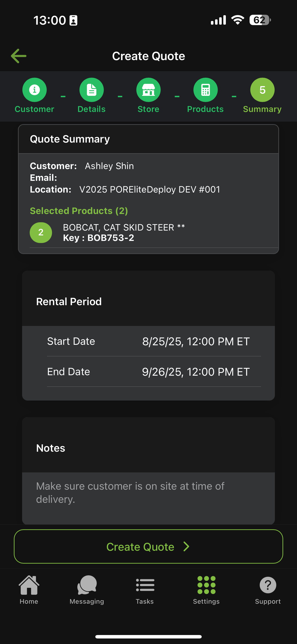Tap the Selected Products (2) heading
Image resolution: width=297 pixels, height=644 pixels.
(x=79, y=211)
